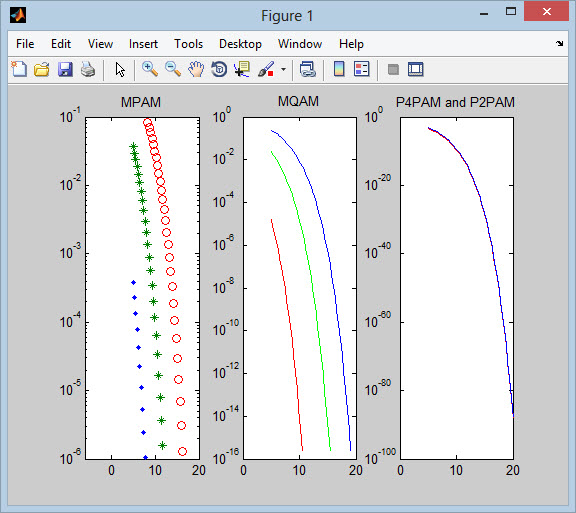Click the Insert Legend icon
This screenshot has width=576, height=513.
click(361, 69)
